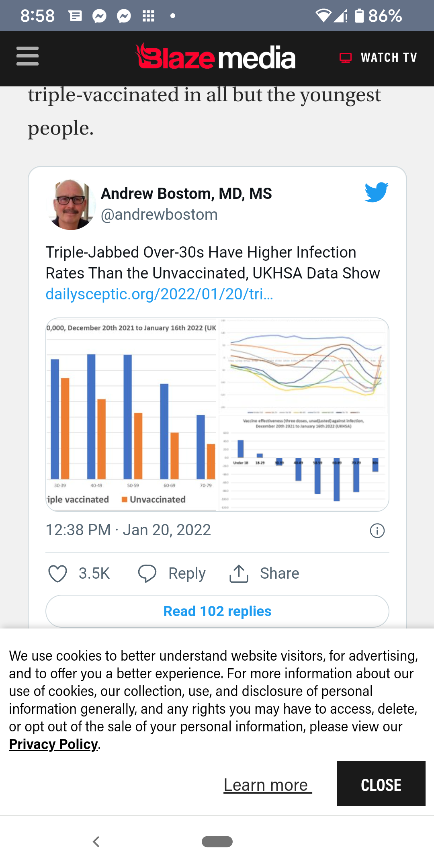The width and height of the screenshot is (434, 868).
Task: Open tweet info icon
Action: [377, 531]
